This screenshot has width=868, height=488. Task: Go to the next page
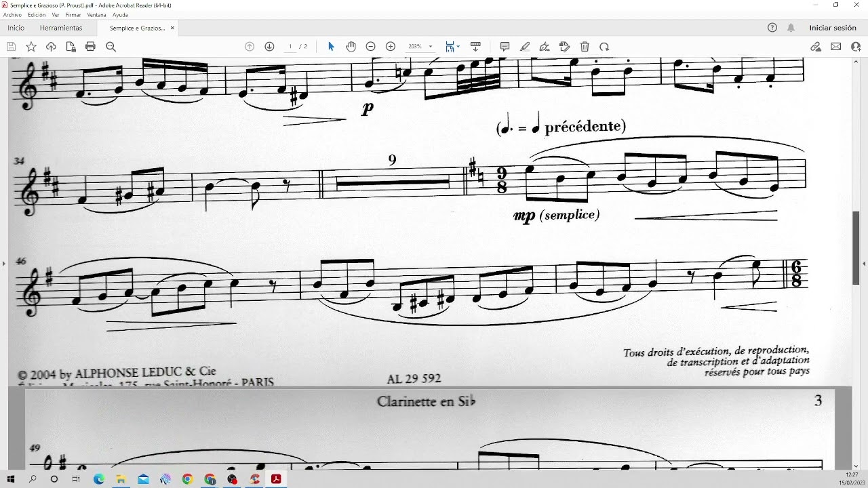click(269, 47)
